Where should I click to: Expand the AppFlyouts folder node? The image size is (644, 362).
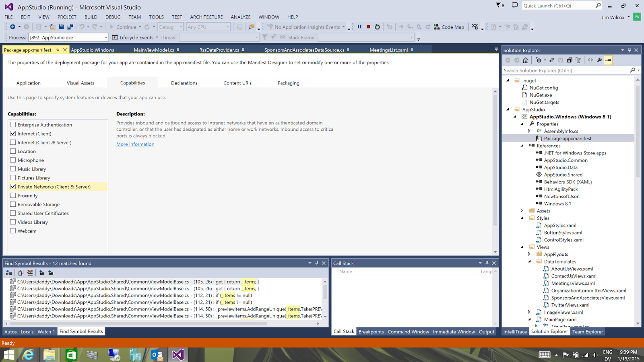pos(529,254)
